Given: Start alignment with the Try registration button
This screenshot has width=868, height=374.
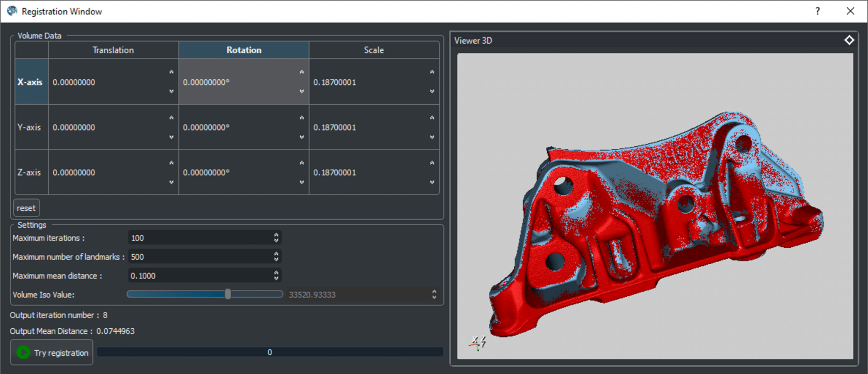Looking at the screenshot, I should [x=51, y=352].
